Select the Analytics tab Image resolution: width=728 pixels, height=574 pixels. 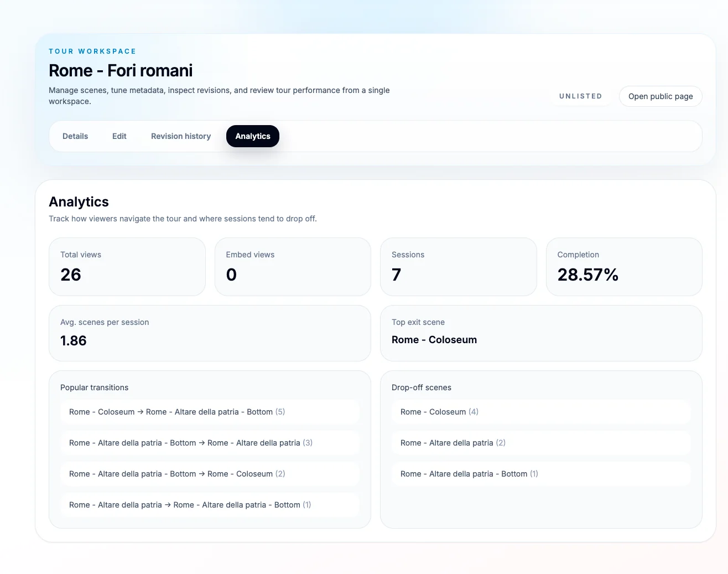click(253, 136)
